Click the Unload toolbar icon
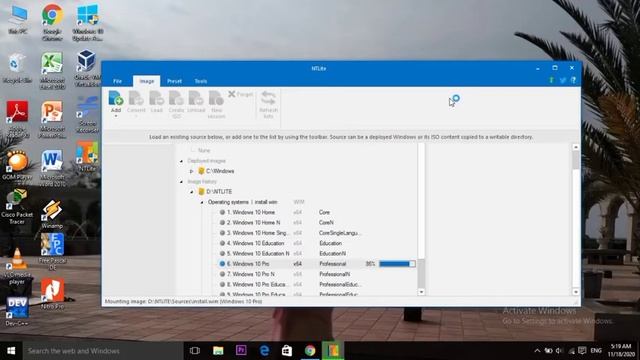The width and height of the screenshot is (640, 360). point(196,99)
